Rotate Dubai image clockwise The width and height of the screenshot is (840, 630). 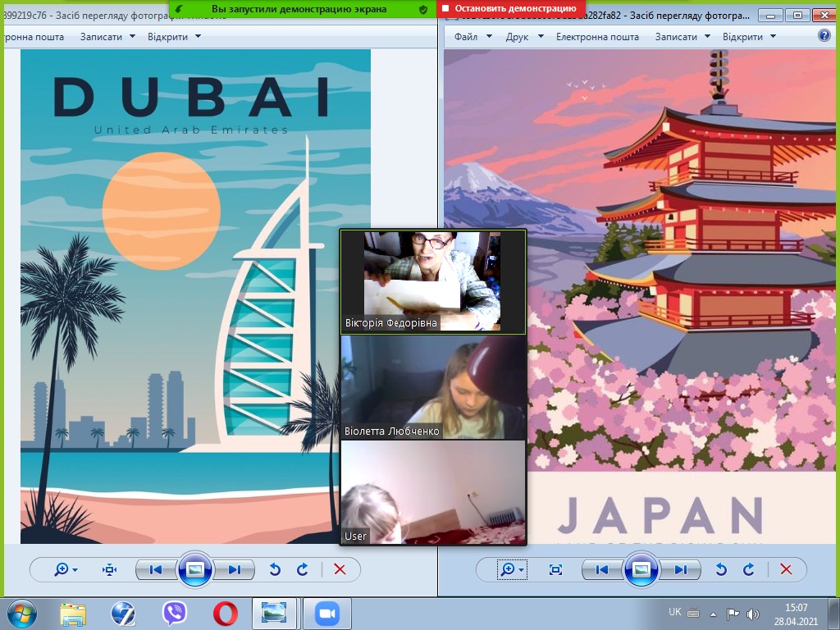point(303,569)
